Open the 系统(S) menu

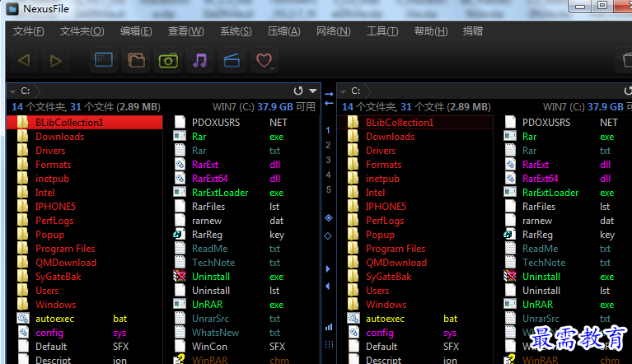pos(236,31)
